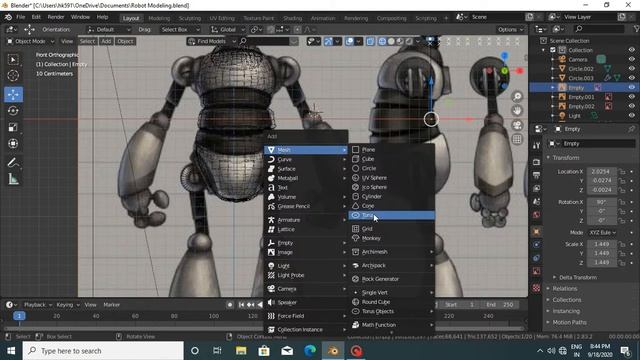Open Microsoft Store from the taskbar
The image size is (640, 360).
tap(264, 351)
